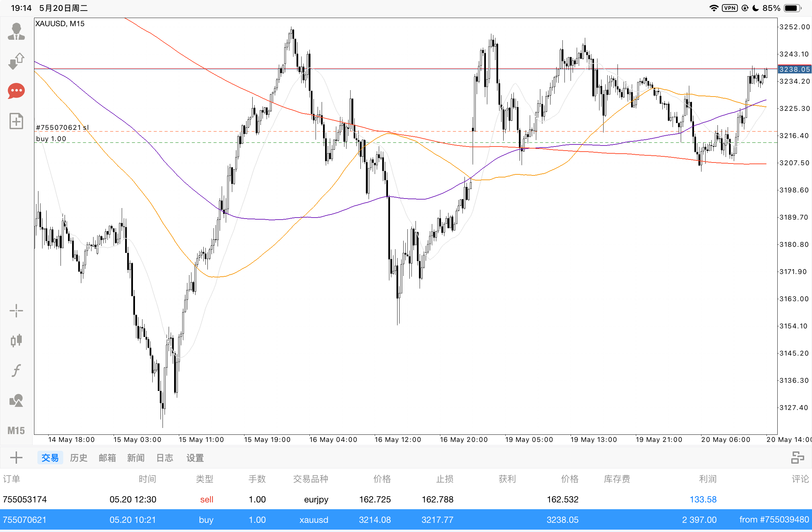Open the indicators function icon
The height and width of the screenshot is (532, 812).
[x=16, y=370]
